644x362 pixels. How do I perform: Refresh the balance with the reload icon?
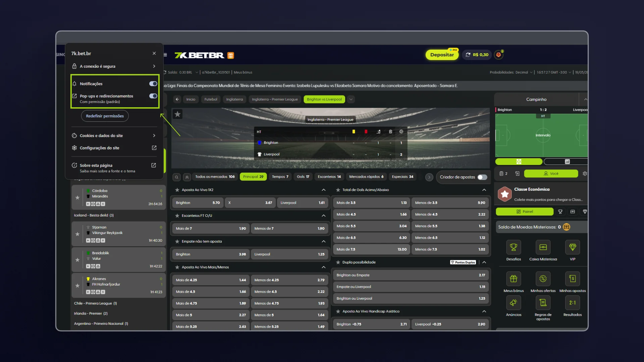468,55
